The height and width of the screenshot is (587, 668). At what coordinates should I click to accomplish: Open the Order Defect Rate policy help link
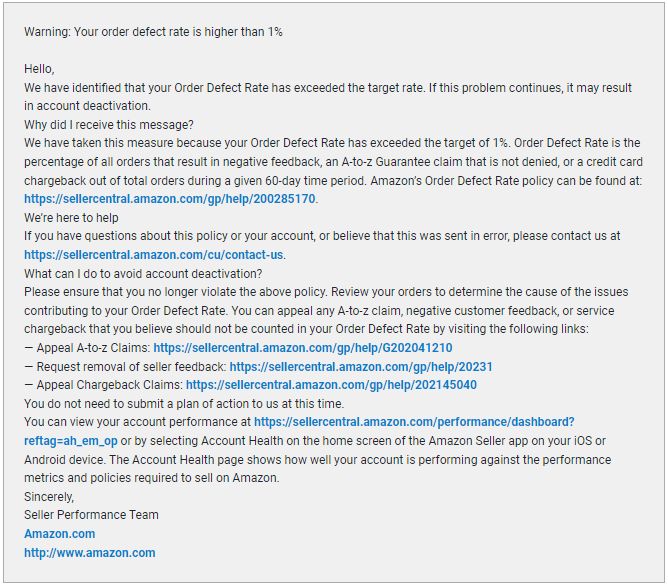(170, 199)
